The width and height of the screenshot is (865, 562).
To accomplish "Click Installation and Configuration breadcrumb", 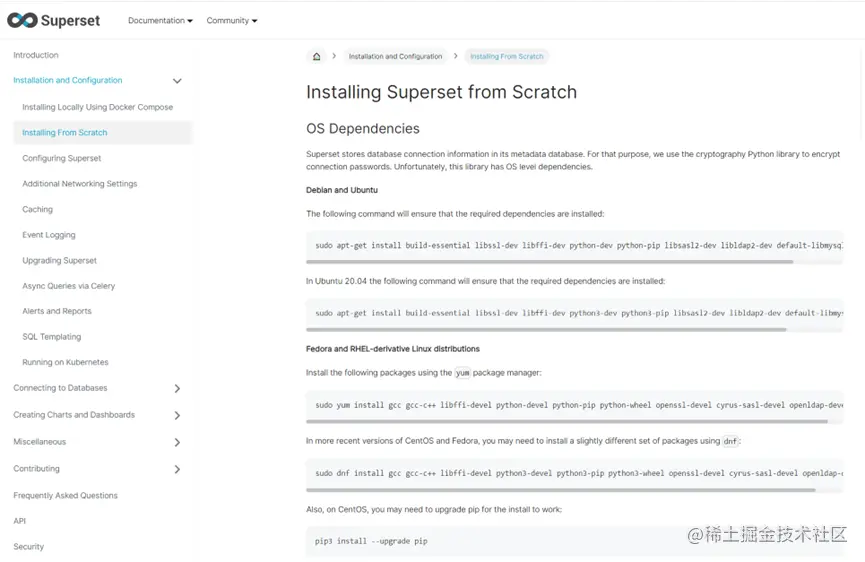I will point(395,57).
